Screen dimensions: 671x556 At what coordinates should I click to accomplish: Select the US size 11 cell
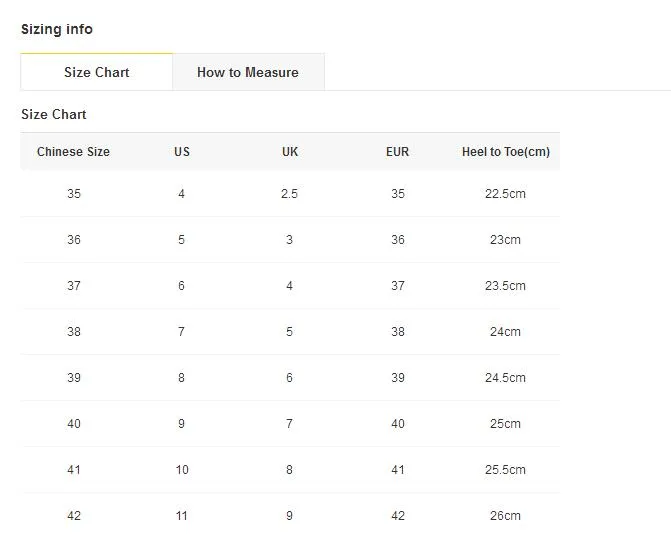[182, 515]
